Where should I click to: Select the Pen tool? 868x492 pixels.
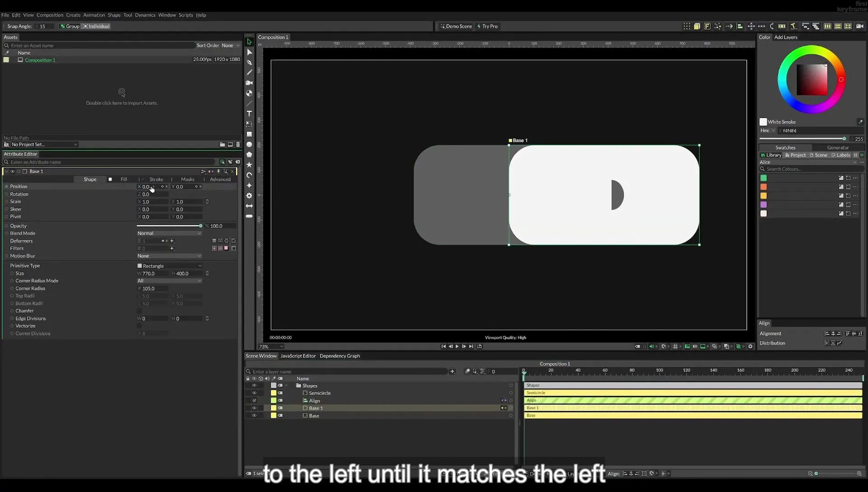(x=249, y=62)
